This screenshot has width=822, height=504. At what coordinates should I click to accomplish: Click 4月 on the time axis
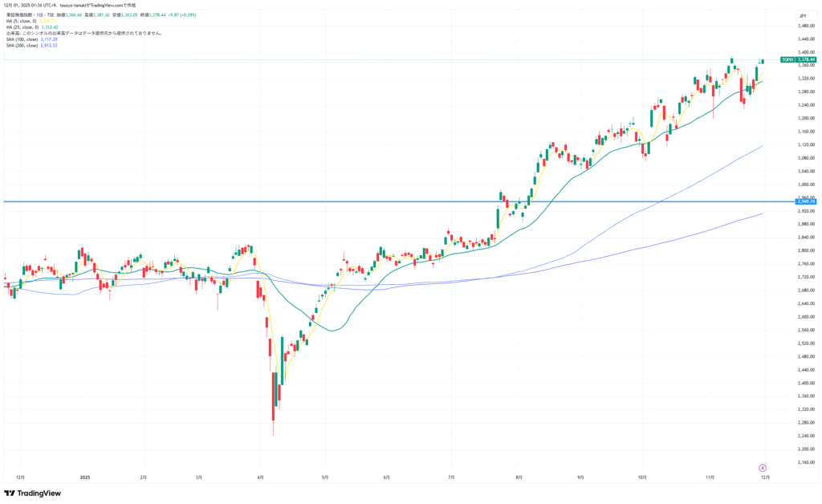[261, 477]
